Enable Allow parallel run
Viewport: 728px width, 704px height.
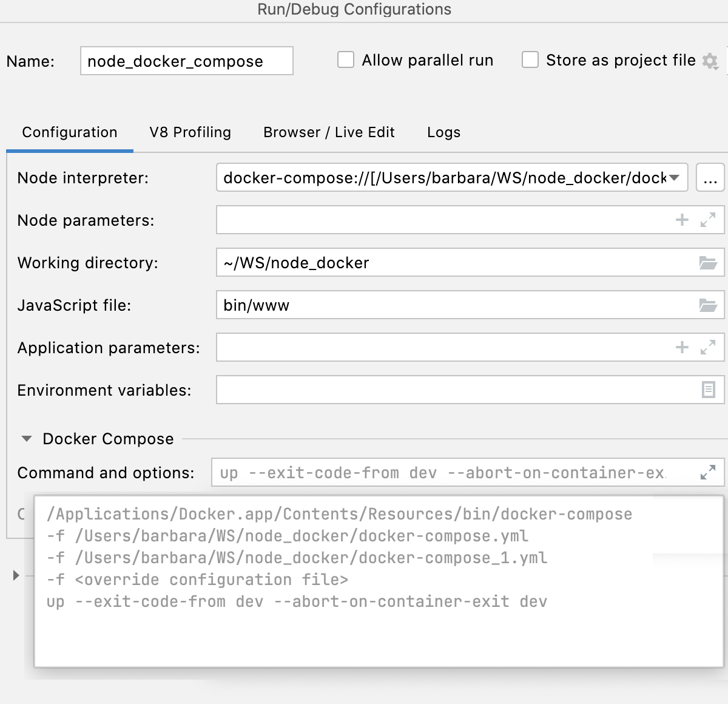coord(345,59)
